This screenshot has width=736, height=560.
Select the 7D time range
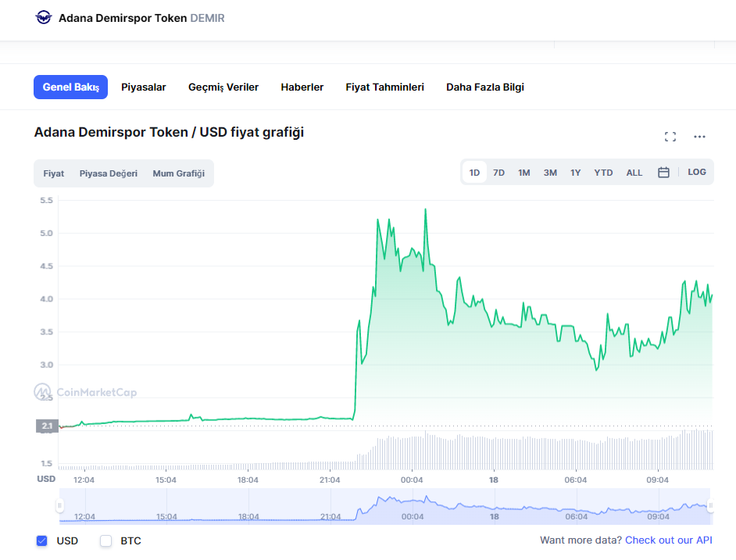(x=498, y=173)
